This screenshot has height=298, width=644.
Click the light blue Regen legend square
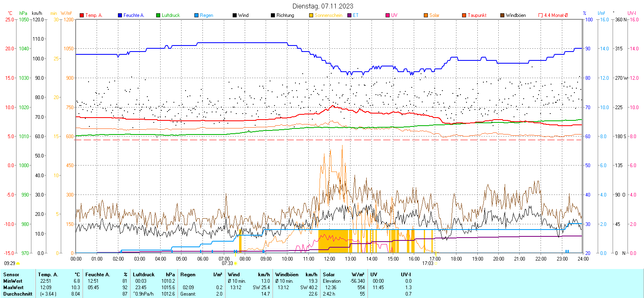[196, 15]
